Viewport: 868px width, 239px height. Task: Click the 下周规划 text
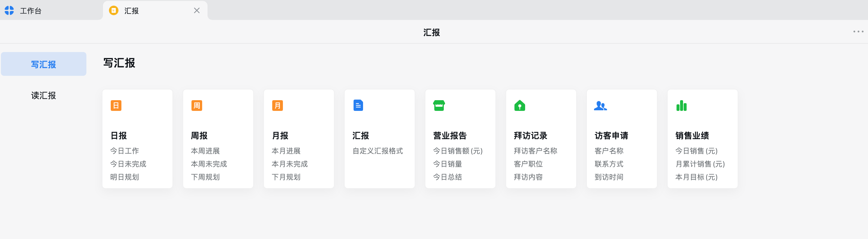pyautogui.click(x=205, y=177)
